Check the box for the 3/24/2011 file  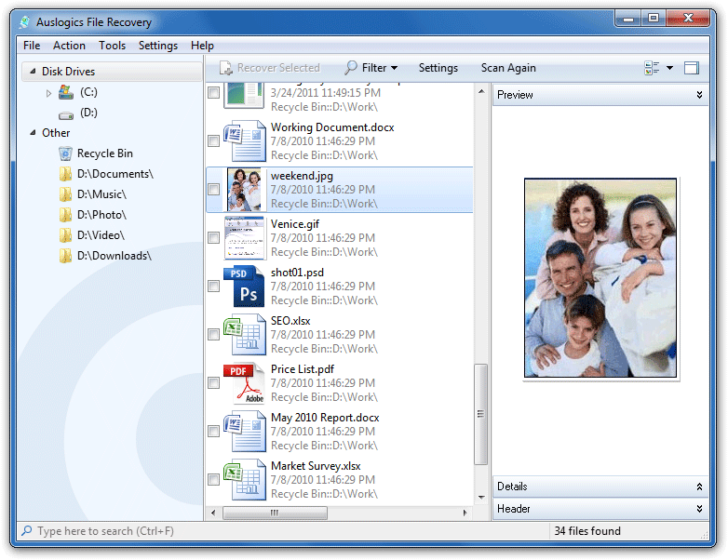(x=213, y=93)
